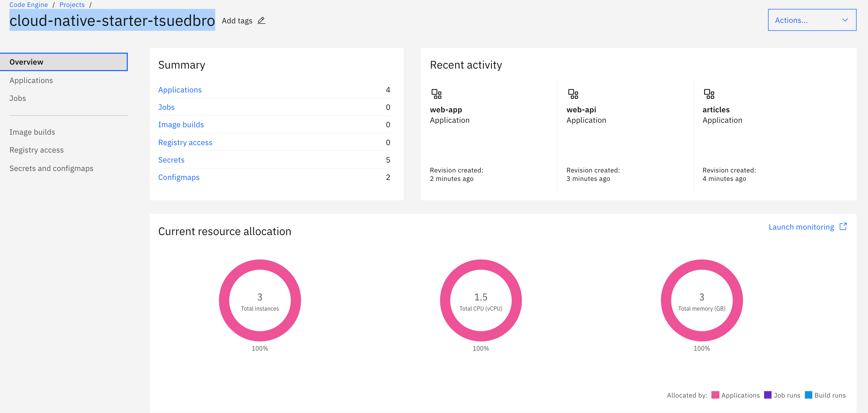Image resolution: width=868 pixels, height=413 pixels.
Task: Click the web-api activity title
Action: 581,110
